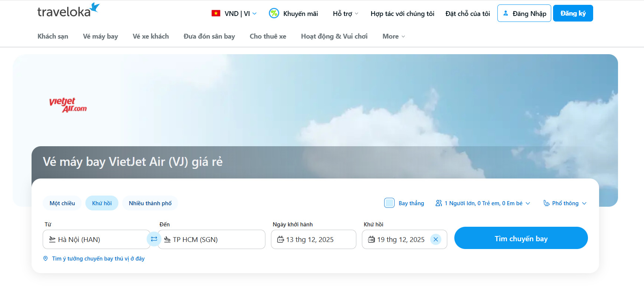Click the location pin icon
644x298 pixels.
pyautogui.click(x=46, y=258)
